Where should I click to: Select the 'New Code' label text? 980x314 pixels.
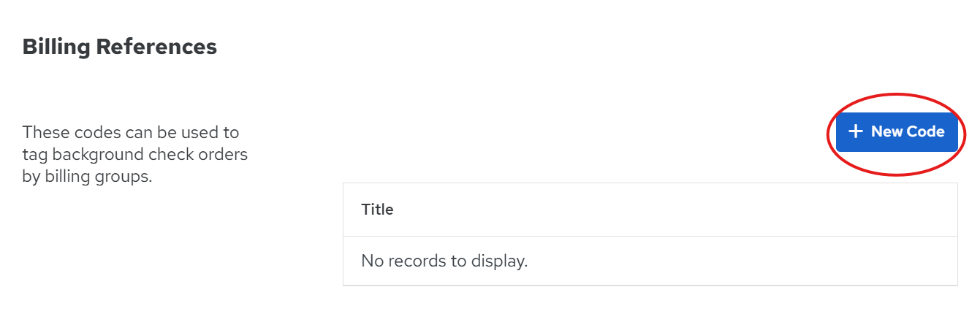click(908, 131)
